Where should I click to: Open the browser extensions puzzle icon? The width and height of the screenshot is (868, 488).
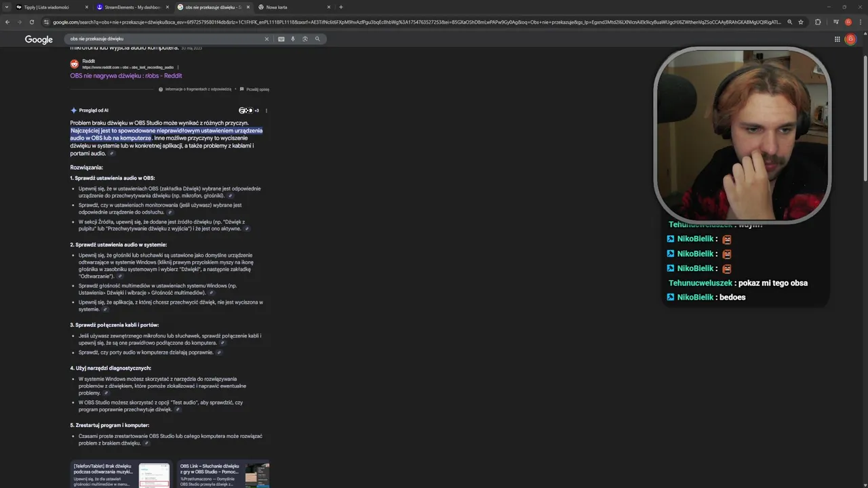coord(818,22)
